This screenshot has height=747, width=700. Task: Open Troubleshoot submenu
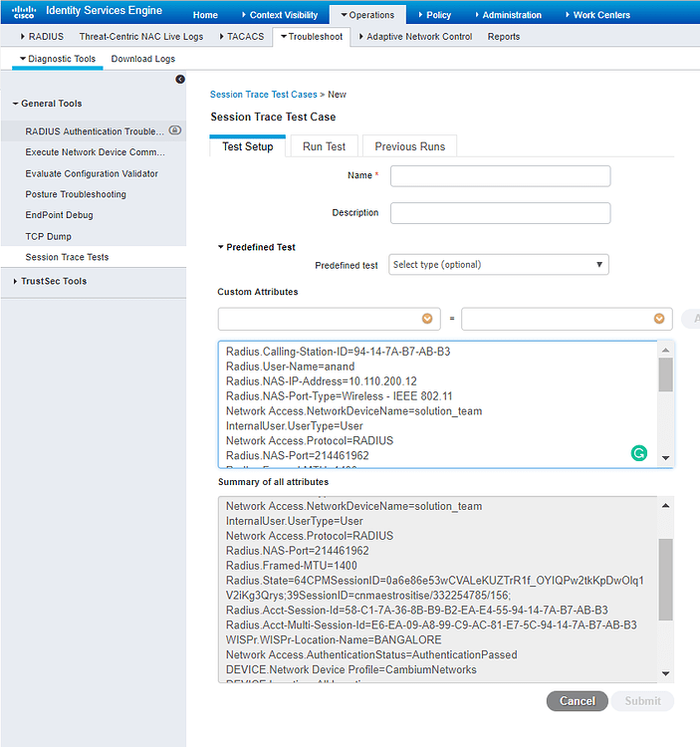(312, 36)
